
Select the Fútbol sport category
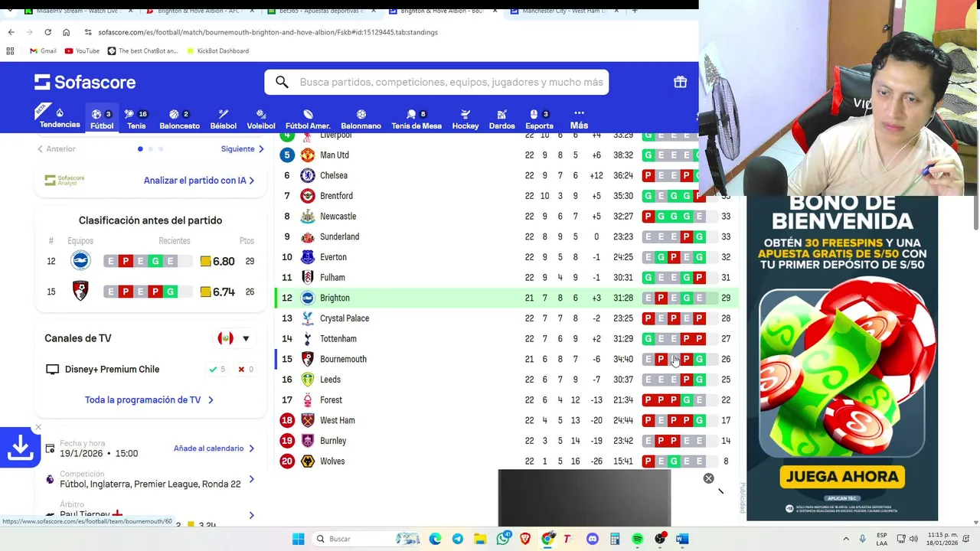tap(102, 119)
